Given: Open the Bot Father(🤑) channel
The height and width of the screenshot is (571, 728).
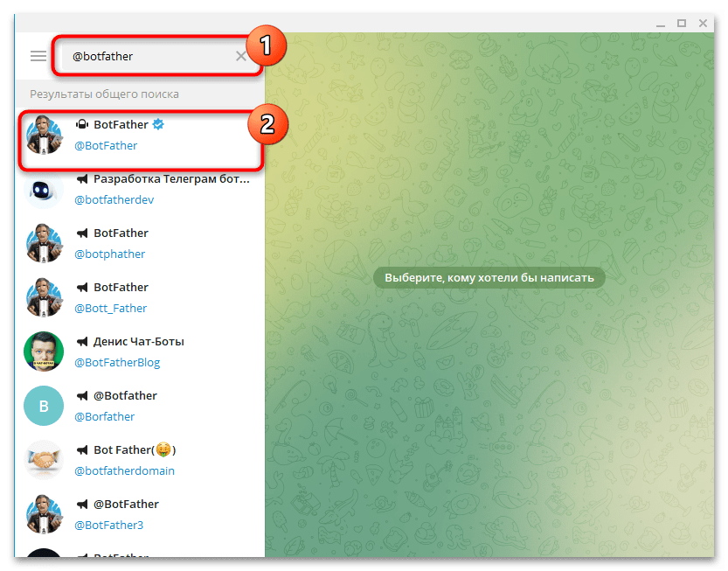Looking at the screenshot, I should pyautogui.click(x=135, y=449).
